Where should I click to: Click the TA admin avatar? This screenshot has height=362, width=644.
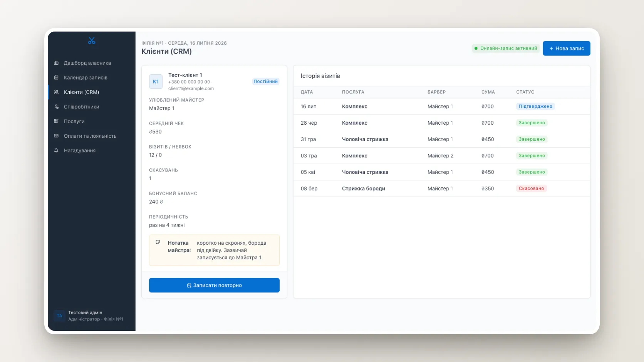click(x=59, y=316)
